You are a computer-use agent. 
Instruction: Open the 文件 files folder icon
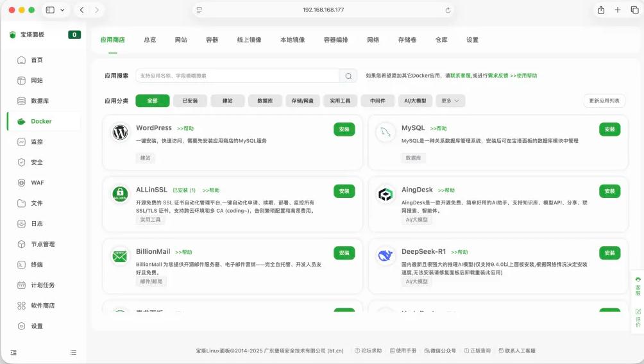click(21, 203)
